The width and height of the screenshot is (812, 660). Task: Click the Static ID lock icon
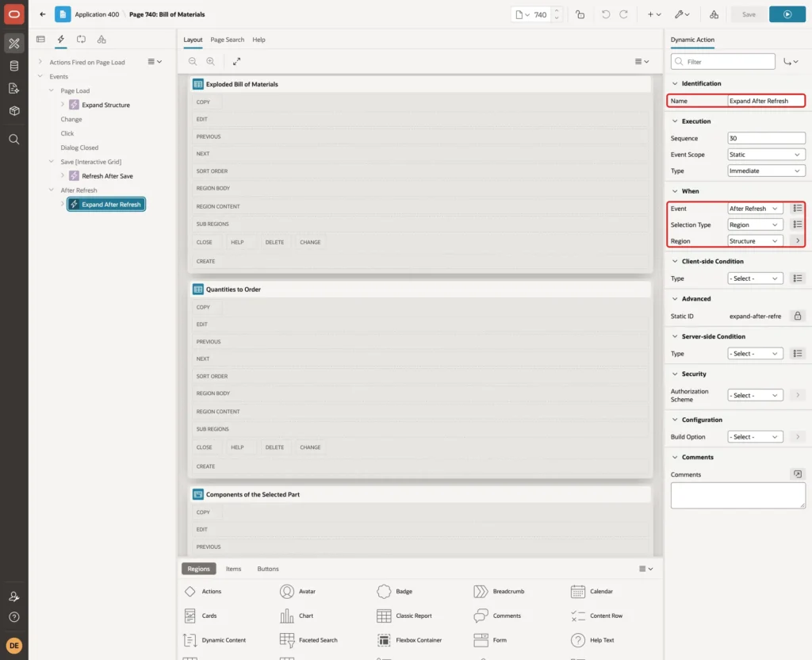click(798, 316)
